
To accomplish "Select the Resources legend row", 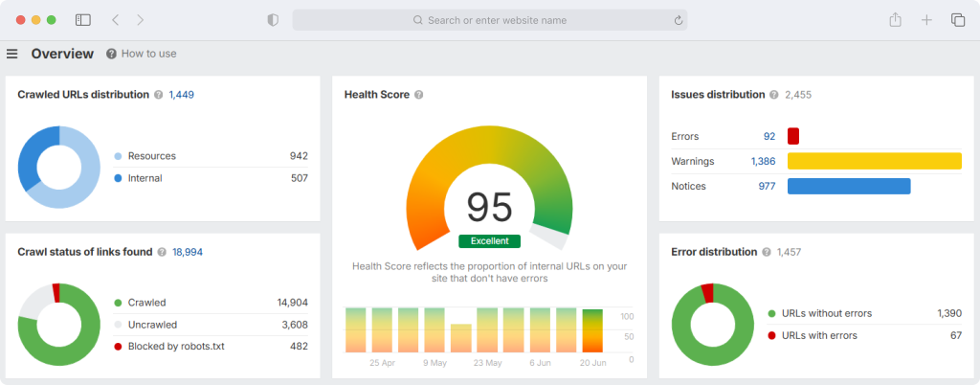I will (x=212, y=156).
